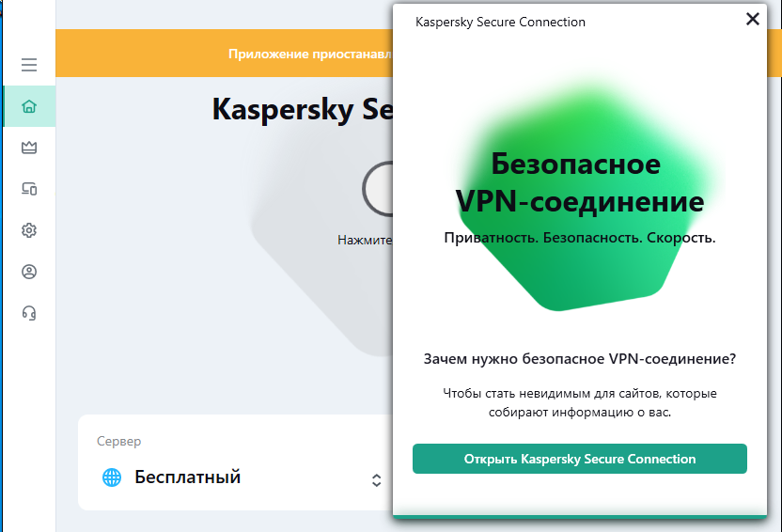Click the Зачем нужно безопасное VPN-соединение question

coord(579,359)
